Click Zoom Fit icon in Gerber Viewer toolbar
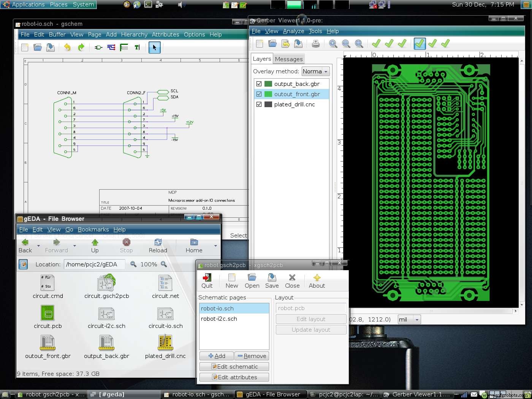 coord(359,44)
